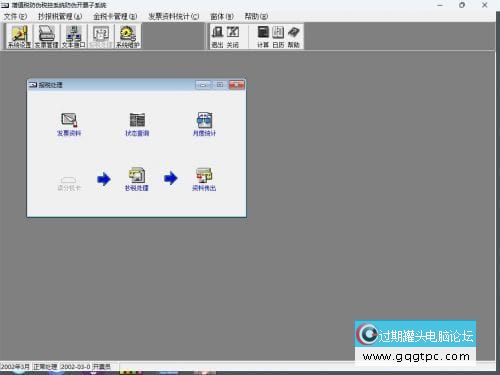Open the 帮助 menu in menu bar
This screenshot has height=375, width=500.
coord(256,16)
